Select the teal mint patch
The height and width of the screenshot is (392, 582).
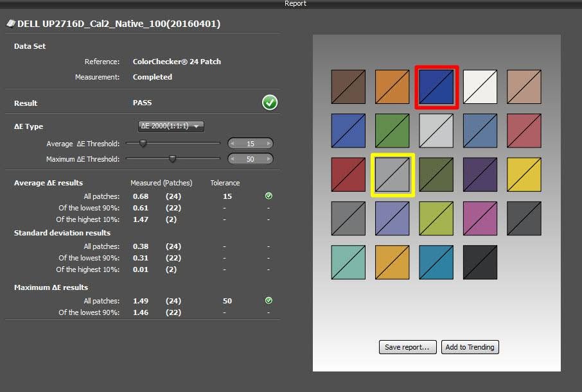348,262
